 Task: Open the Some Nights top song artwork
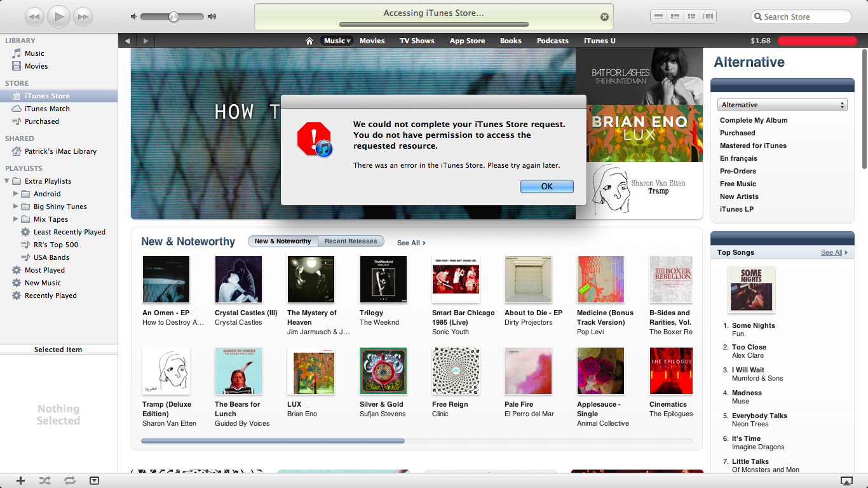[x=751, y=289]
